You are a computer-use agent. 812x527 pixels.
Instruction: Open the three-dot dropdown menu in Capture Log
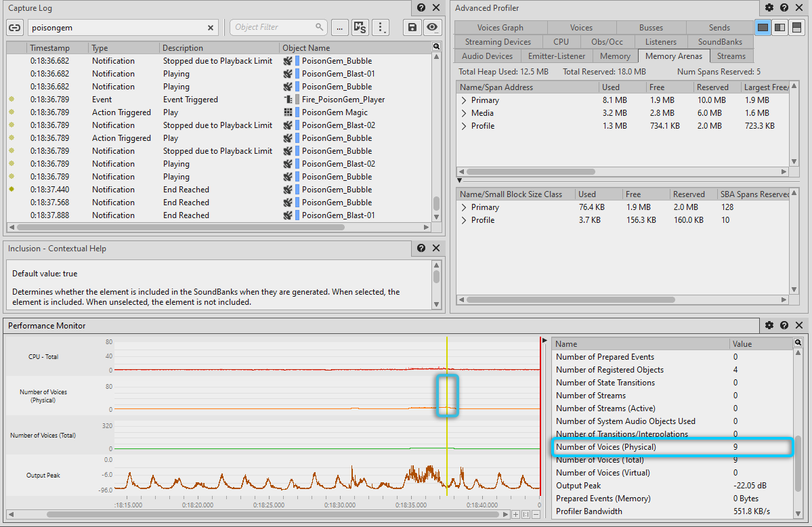pyautogui.click(x=381, y=28)
